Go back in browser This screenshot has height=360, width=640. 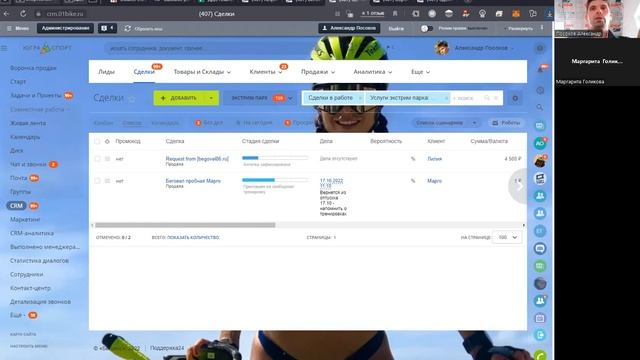point(7,13)
